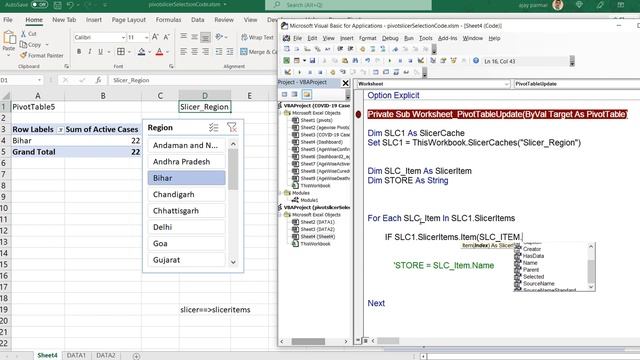Open the font name Calibri dropdown
Viewport: 640px width, 360px height.
123,37
